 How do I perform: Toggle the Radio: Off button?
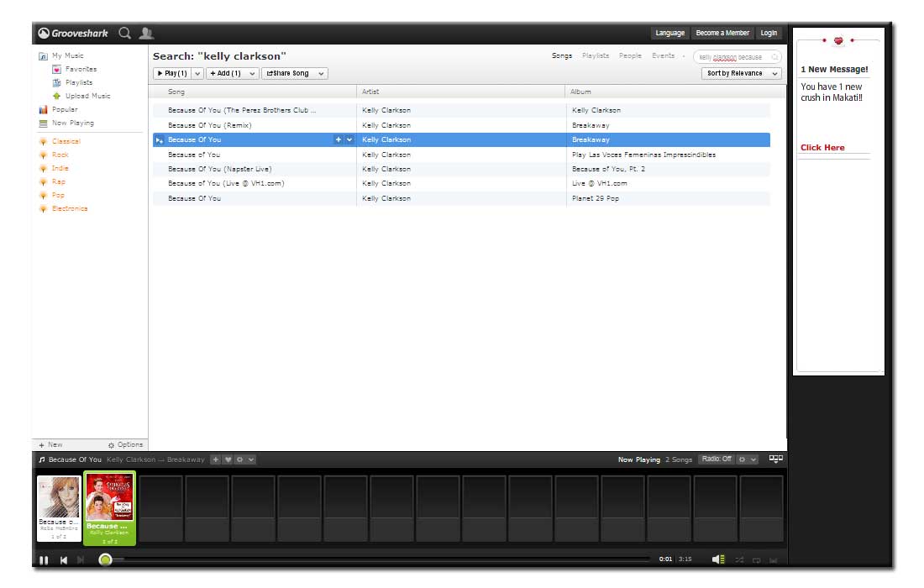click(x=717, y=459)
